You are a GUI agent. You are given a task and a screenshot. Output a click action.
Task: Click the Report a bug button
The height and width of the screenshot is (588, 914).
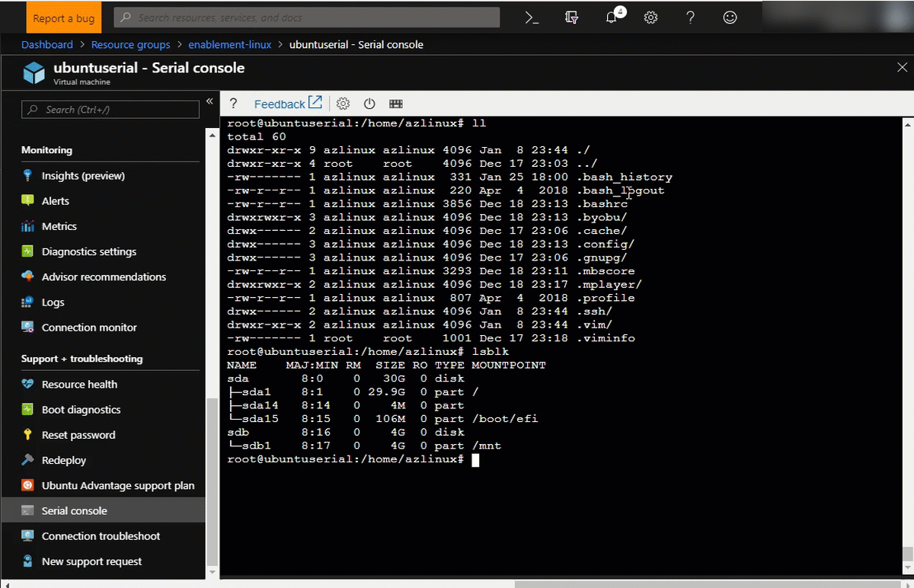(63, 17)
